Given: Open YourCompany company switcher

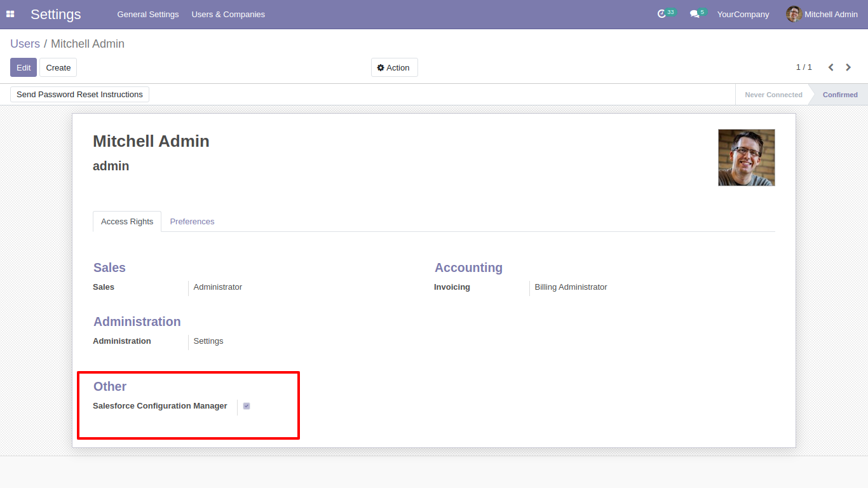Looking at the screenshot, I should click(743, 14).
